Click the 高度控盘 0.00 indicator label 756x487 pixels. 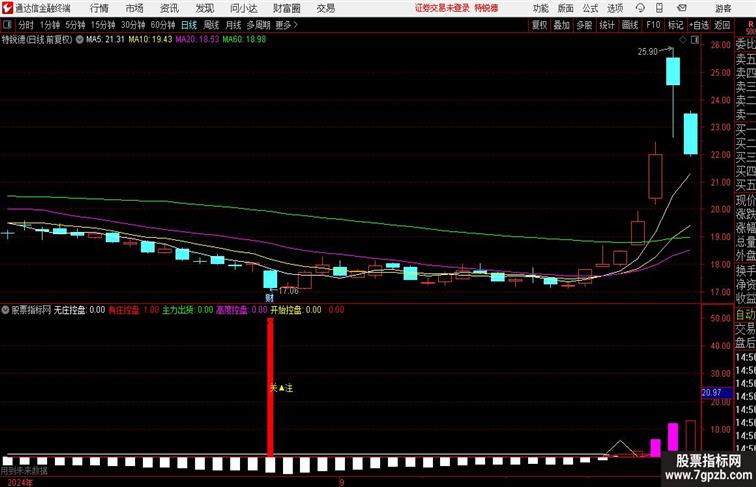[242, 310]
